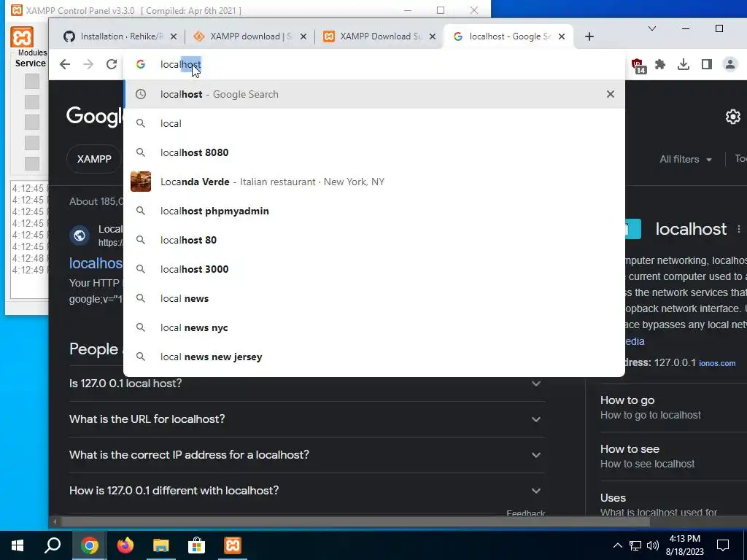
Task: Open Windows taskbar search
Action: 53,545
